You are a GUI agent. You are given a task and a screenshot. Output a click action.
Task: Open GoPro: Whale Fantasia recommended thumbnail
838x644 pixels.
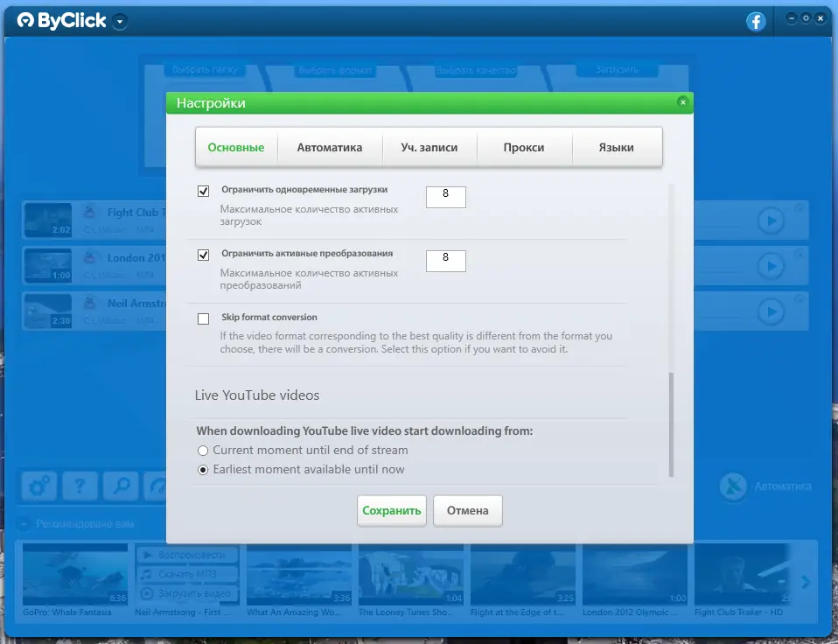tap(75, 575)
